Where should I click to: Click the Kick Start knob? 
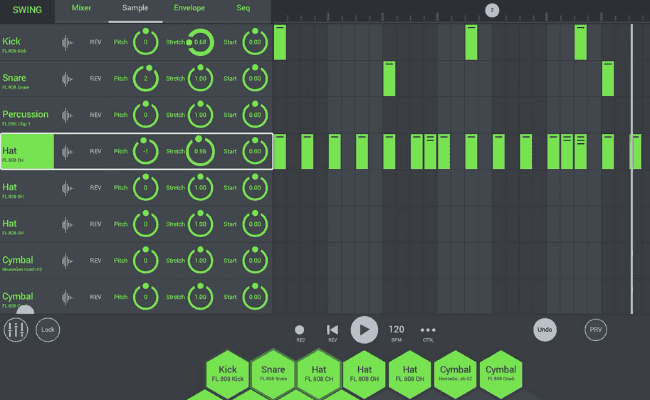[255, 42]
